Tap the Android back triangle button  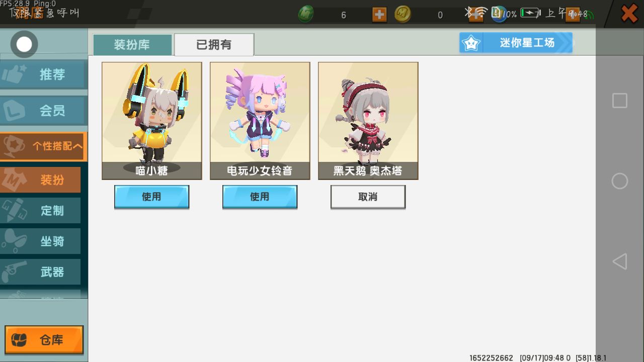pyautogui.click(x=619, y=261)
